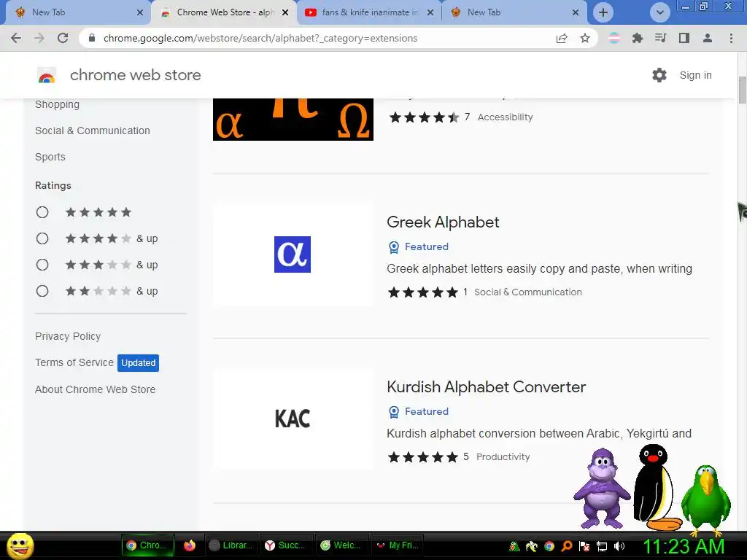Click the striped extension icon in toolbar
Viewport: 747px width, 560px height.
click(614, 38)
